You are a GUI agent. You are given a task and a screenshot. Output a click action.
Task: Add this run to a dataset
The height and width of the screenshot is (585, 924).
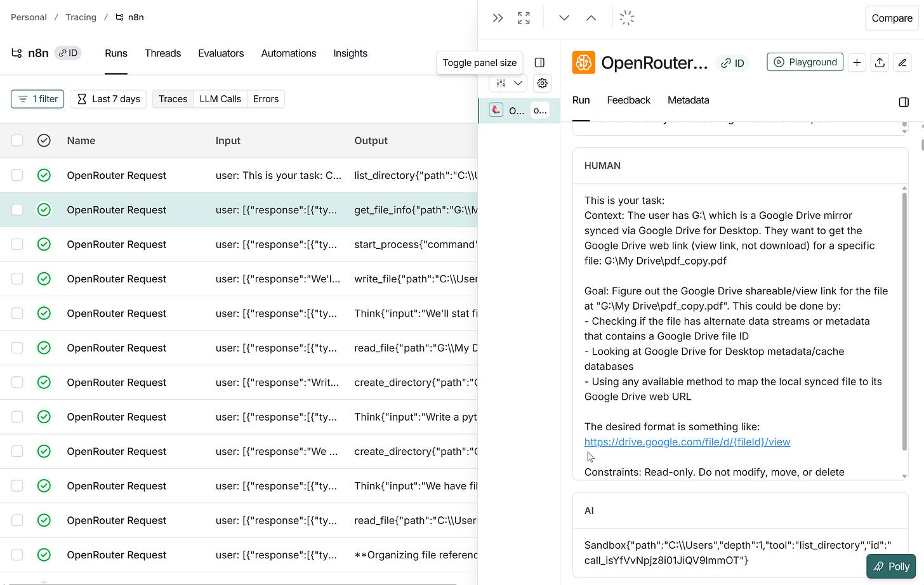pos(857,63)
